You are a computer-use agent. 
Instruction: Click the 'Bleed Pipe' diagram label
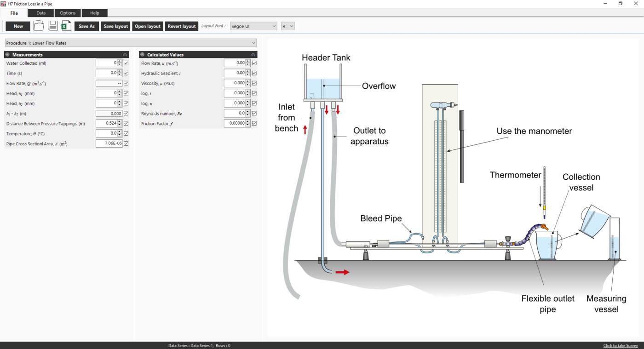[x=381, y=218]
